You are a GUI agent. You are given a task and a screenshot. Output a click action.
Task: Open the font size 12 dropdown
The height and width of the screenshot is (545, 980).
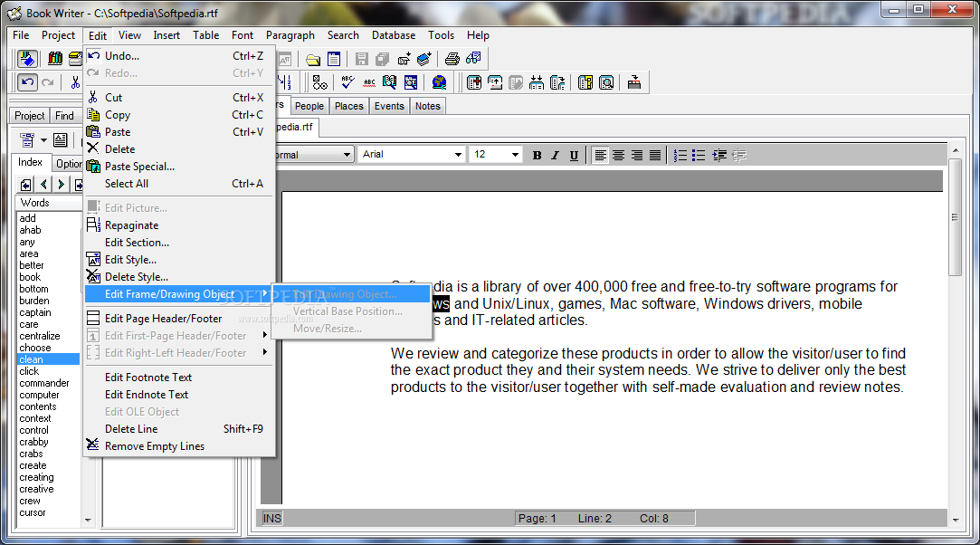pos(515,155)
